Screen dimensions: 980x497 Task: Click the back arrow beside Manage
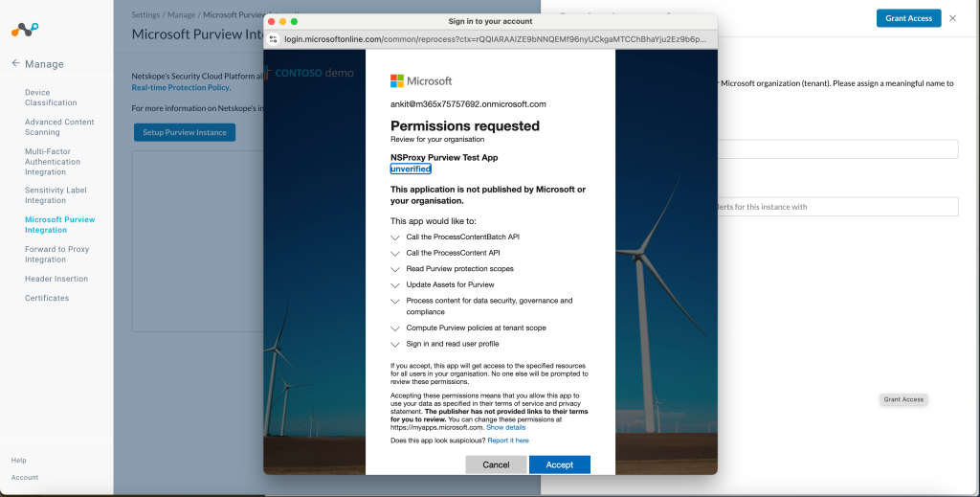coord(15,63)
